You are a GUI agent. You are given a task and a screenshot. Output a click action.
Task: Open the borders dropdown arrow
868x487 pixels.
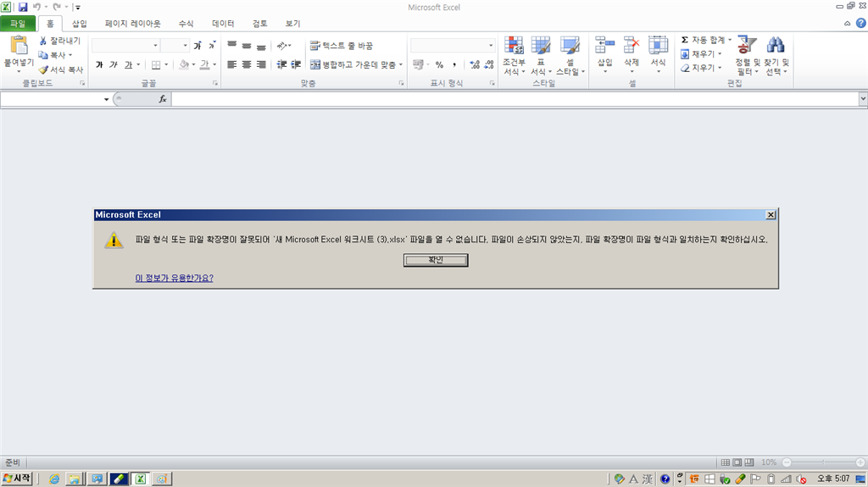[166, 64]
